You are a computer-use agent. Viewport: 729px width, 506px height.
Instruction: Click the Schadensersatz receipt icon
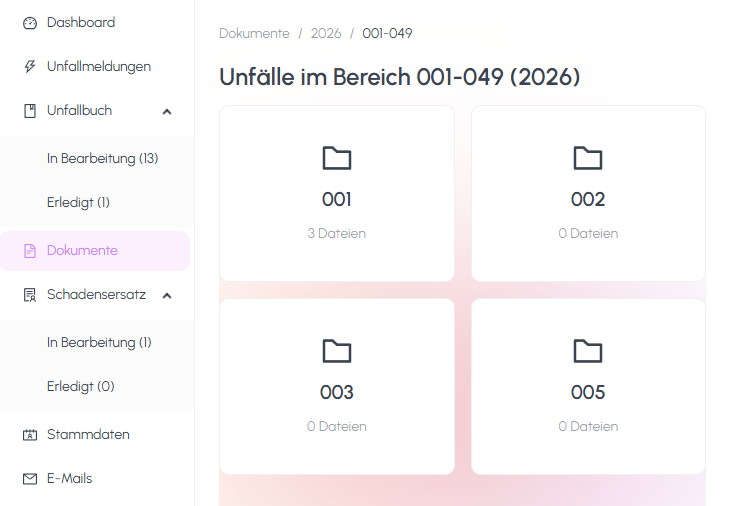pos(29,295)
